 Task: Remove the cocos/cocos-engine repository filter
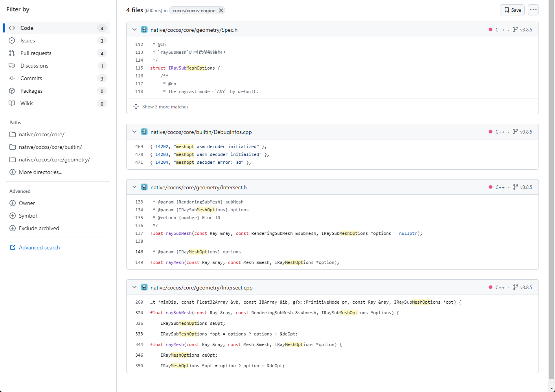[x=221, y=11]
